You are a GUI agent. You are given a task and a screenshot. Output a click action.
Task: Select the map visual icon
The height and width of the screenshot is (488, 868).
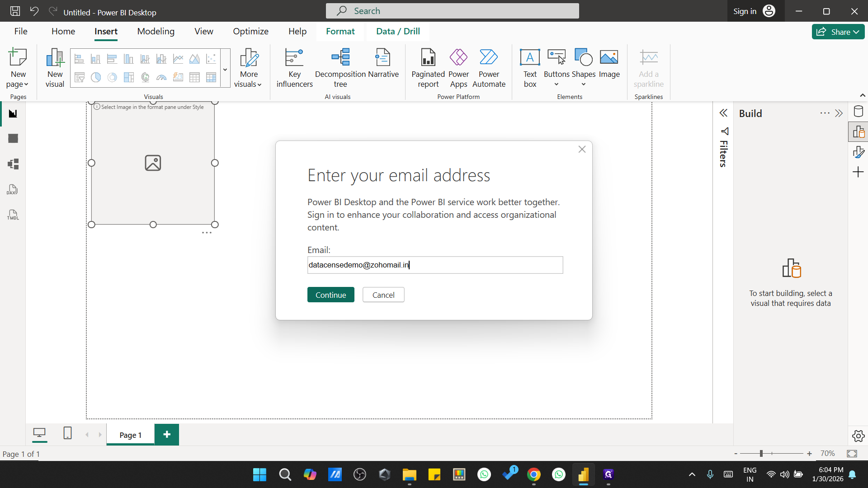pyautogui.click(x=145, y=77)
